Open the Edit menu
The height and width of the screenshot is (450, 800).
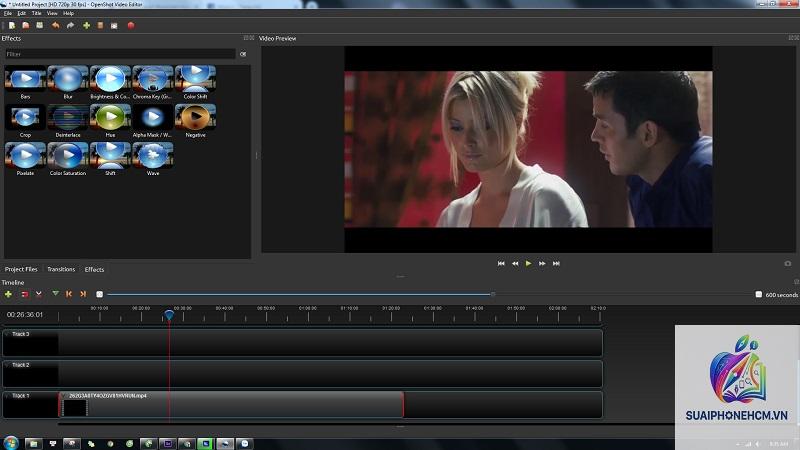tap(21, 13)
